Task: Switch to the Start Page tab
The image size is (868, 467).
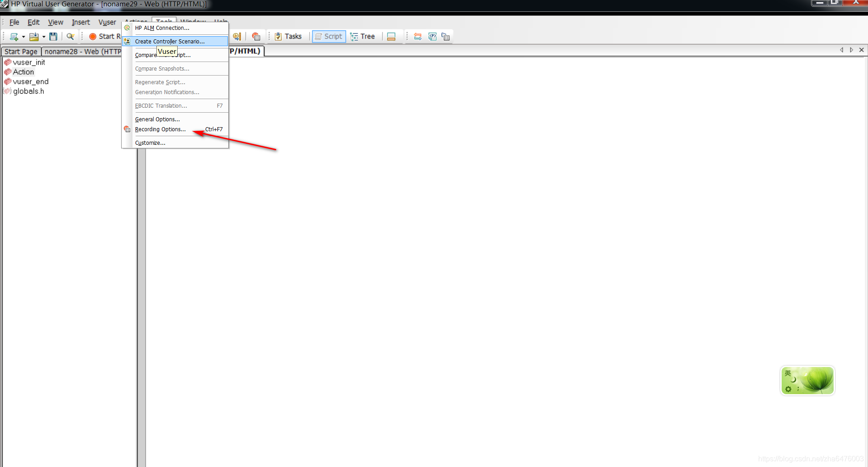Action: (21, 52)
